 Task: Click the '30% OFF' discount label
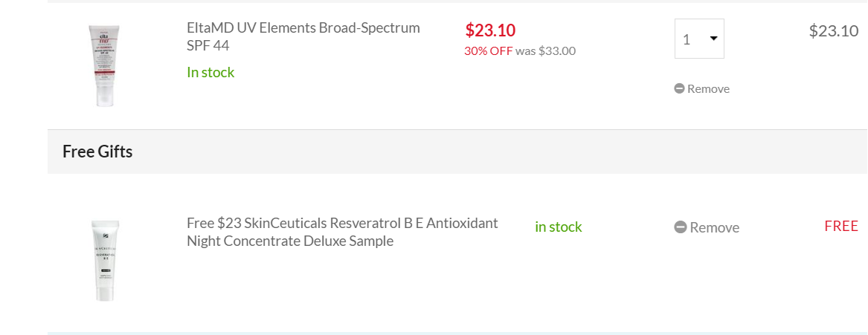[x=488, y=51]
